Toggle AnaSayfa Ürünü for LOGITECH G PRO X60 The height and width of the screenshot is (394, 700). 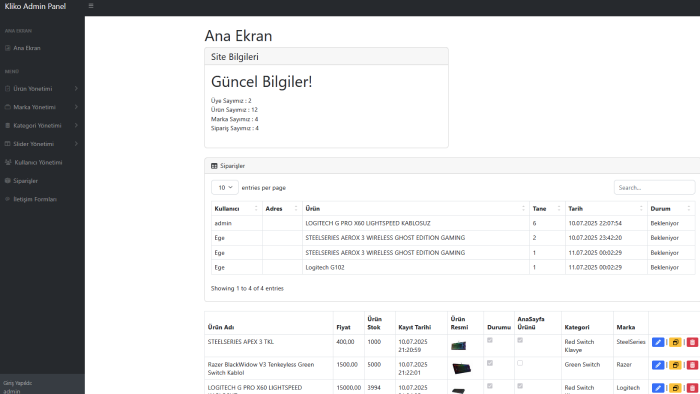coord(520,386)
